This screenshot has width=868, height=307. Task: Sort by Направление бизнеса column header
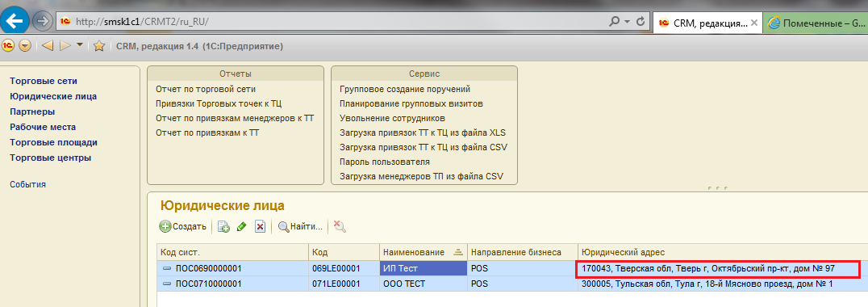(x=523, y=252)
